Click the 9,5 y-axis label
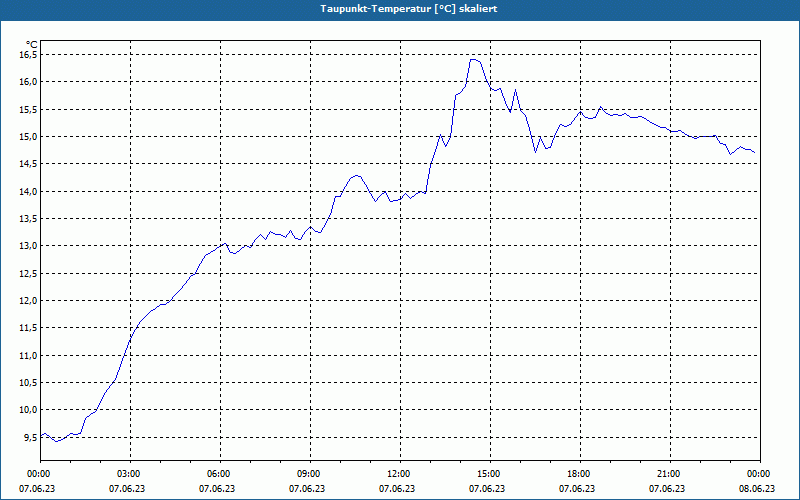The height and width of the screenshot is (500, 800). 31,437
